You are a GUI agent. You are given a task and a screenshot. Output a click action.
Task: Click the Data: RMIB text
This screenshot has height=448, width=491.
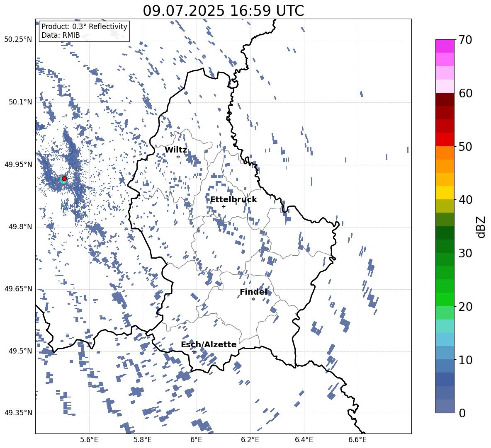point(61,35)
